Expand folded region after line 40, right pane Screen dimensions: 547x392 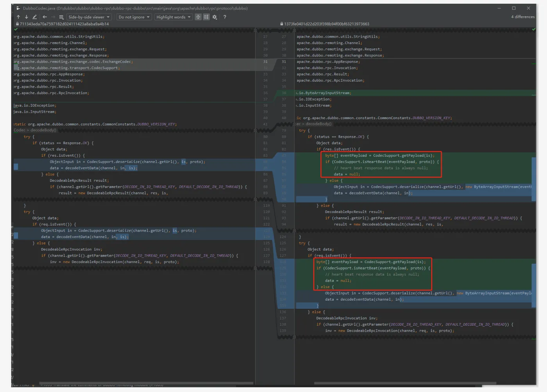point(294,124)
